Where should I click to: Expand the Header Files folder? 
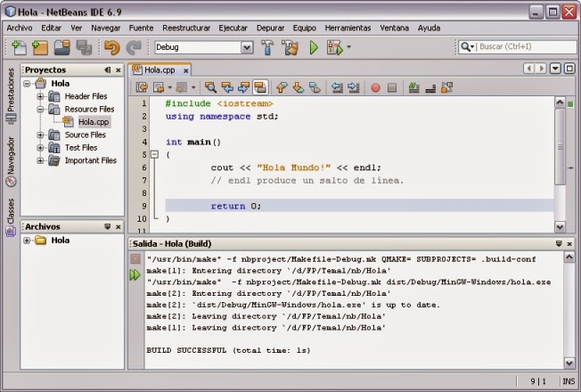(40, 96)
